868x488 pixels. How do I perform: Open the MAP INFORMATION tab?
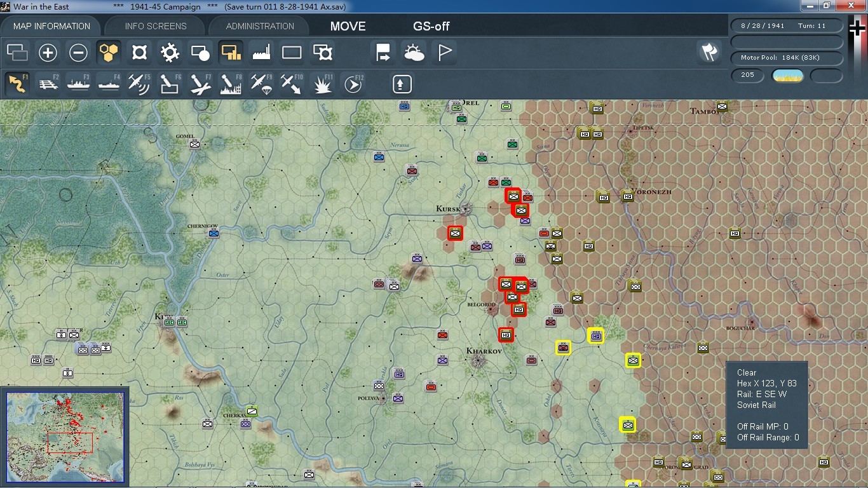(51, 26)
